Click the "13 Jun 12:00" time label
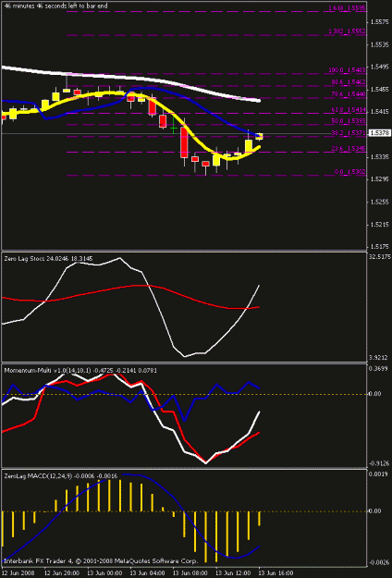392x578 pixels. tap(234, 573)
